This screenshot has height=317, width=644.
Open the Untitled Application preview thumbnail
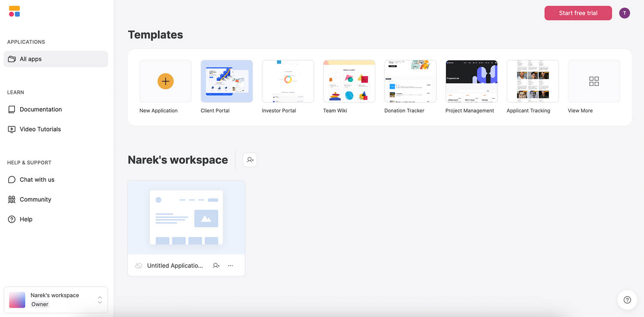pyautogui.click(x=186, y=217)
